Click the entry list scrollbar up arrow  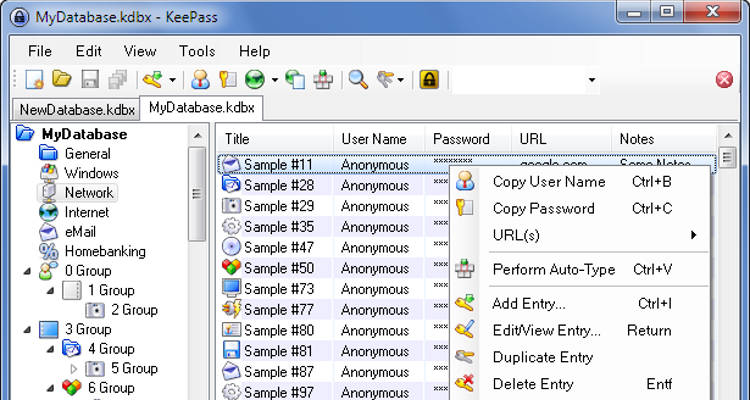(728, 136)
